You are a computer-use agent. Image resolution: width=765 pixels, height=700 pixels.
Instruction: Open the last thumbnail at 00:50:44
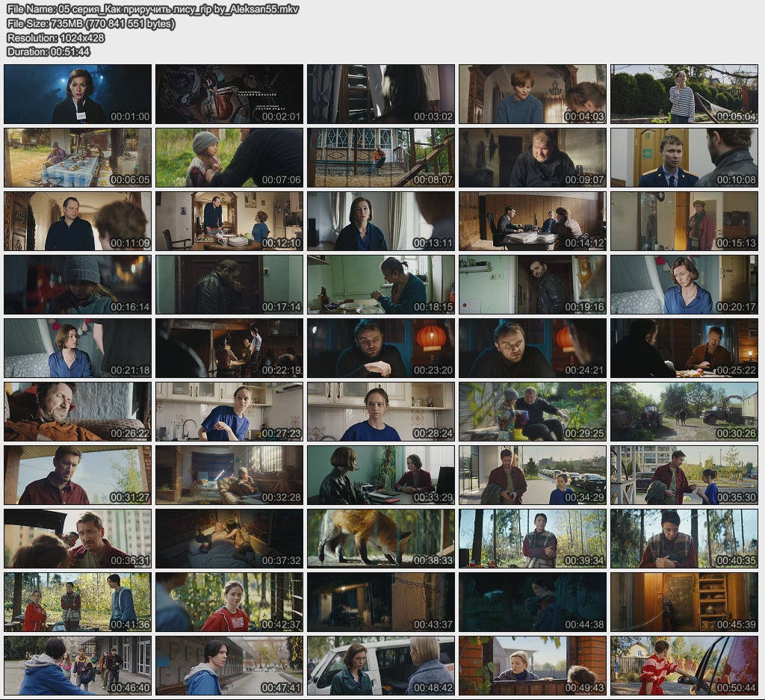(684, 666)
